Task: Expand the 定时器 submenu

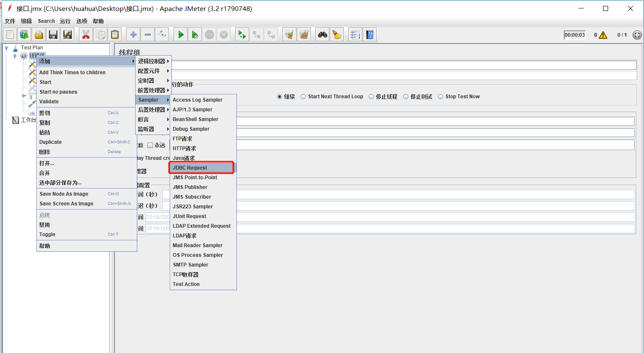Action: click(x=153, y=81)
